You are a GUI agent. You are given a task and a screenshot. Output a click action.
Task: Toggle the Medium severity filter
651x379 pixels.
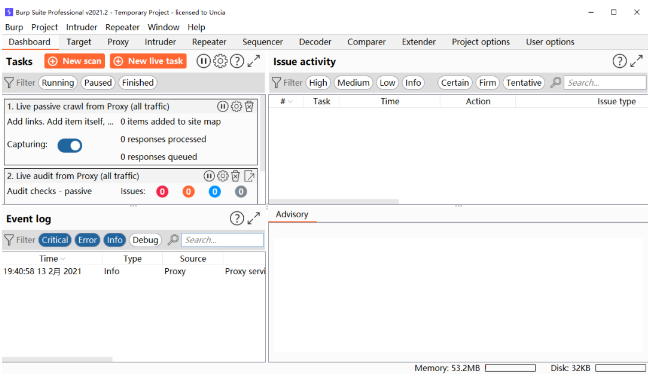[353, 83]
